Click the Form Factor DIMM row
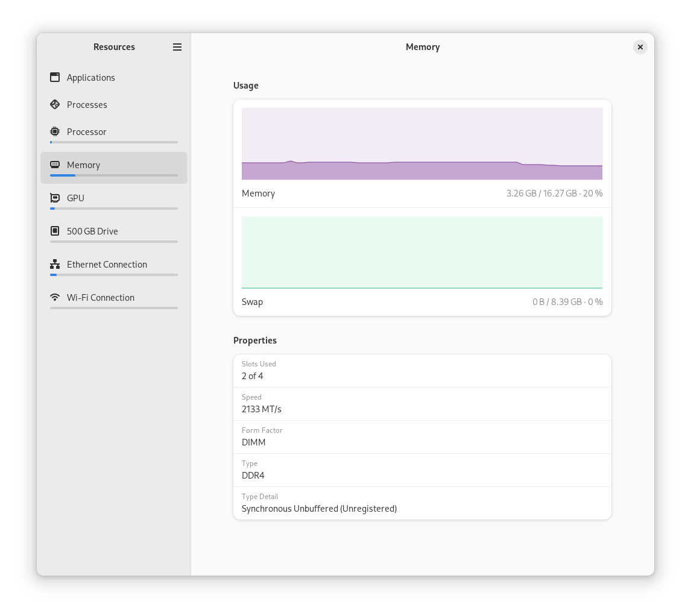 pyautogui.click(x=422, y=437)
